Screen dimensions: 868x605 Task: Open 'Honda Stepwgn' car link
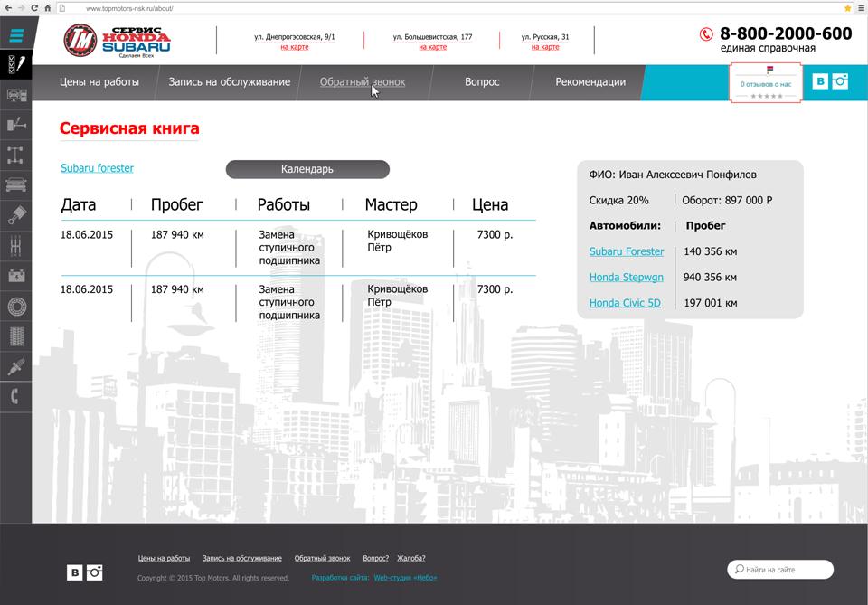coord(626,278)
